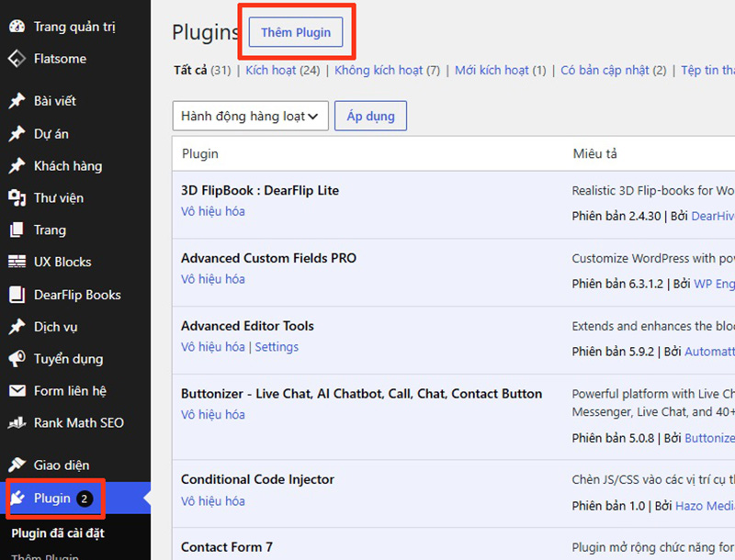The image size is (735, 560).
Task: Open DearHive author link
Action: tap(713, 216)
